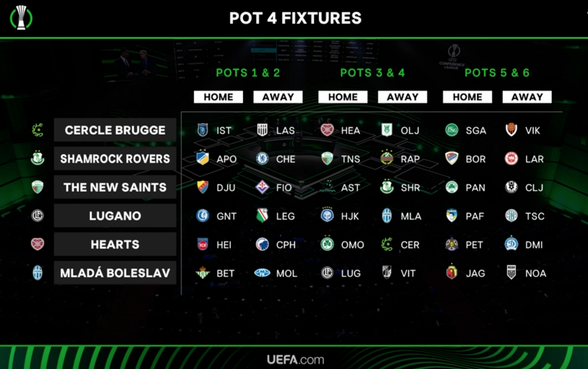This screenshot has height=369, width=588.
Task: Click the Copenhagen CPH crest
Action: click(x=262, y=245)
